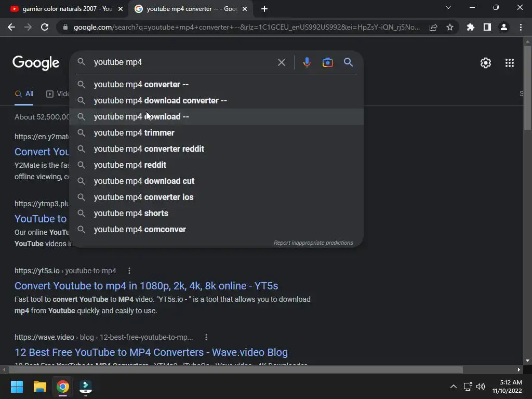Click the lock site info icon
This screenshot has width=532, height=399.
[x=65, y=27]
